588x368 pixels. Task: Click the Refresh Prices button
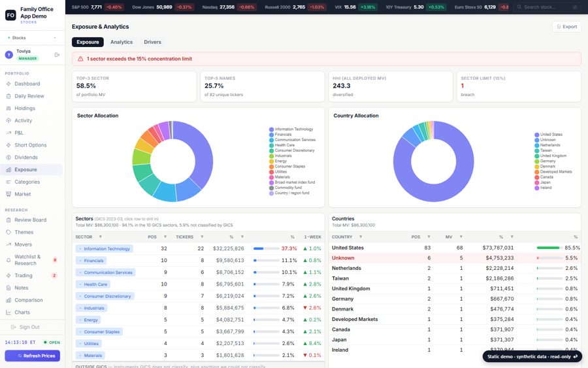[32, 356]
